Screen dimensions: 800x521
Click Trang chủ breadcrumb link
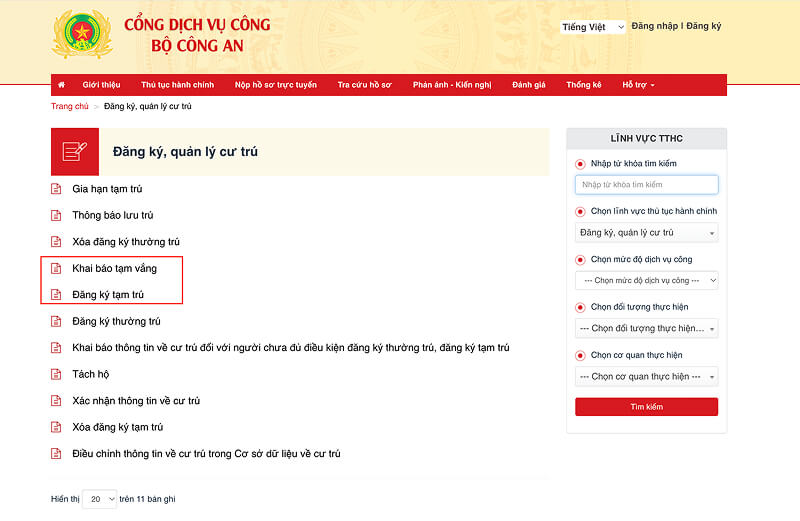pos(70,106)
